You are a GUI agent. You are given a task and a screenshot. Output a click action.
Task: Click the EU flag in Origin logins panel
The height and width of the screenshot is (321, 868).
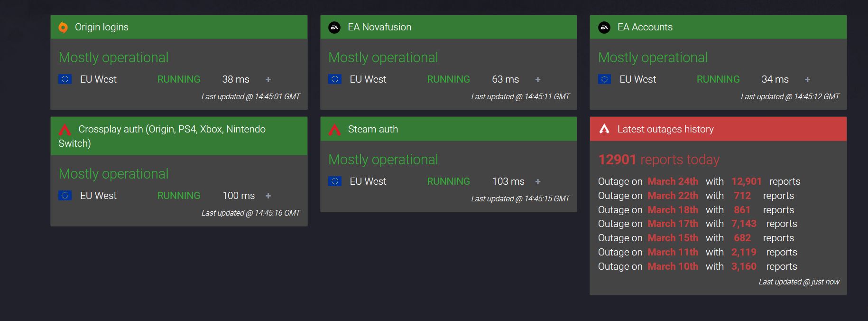(x=65, y=79)
